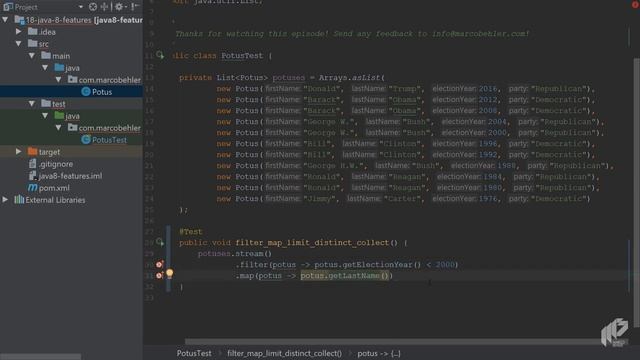Image resolution: width=640 pixels, height=360 pixels.
Task: Click the yellow intention light bulb
Action: tap(169, 273)
